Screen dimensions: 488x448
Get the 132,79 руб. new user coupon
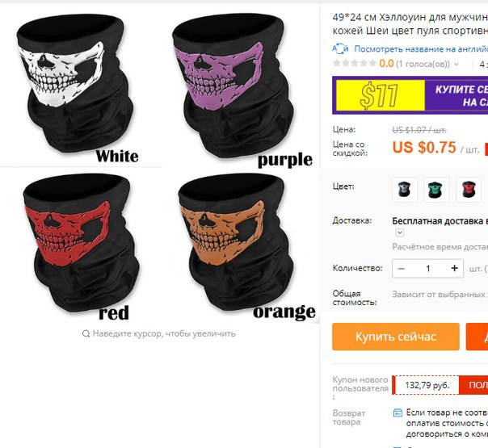tap(427, 385)
